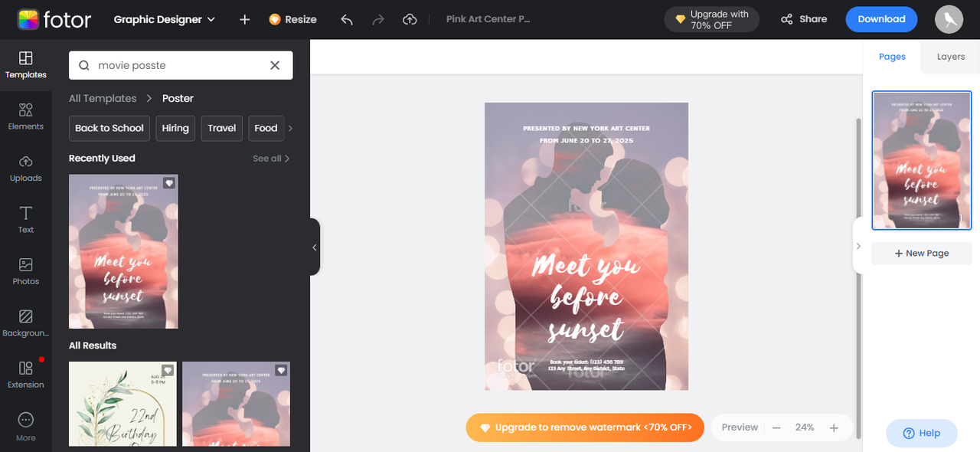The image size is (980, 452).
Task: Open the Extension sidebar panel
Action: tap(25, 375)
